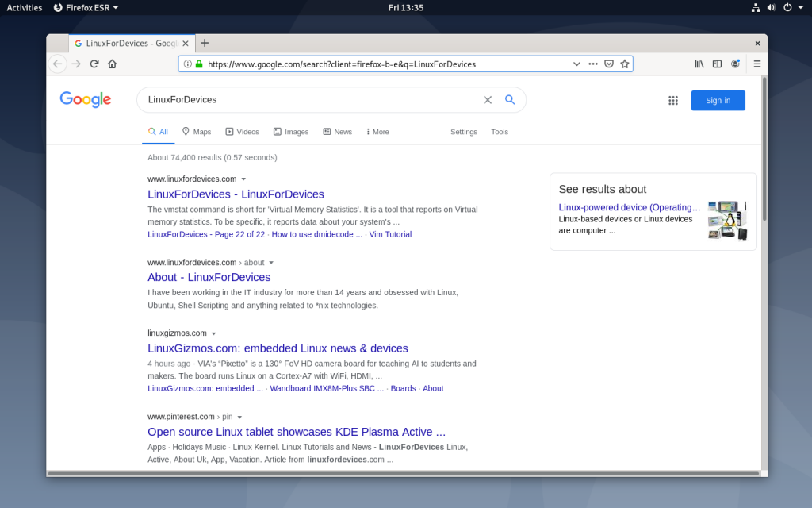Open the Vim Tutorial sitelink
This screenshot has height=508, width=812.
[390, 234]
